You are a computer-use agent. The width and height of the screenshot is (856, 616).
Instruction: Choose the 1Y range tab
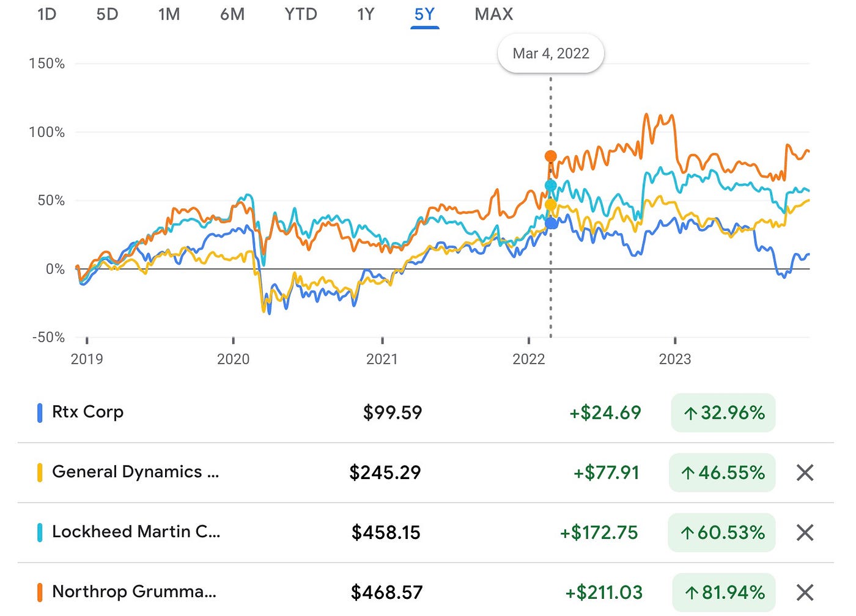tap(366, 14)
